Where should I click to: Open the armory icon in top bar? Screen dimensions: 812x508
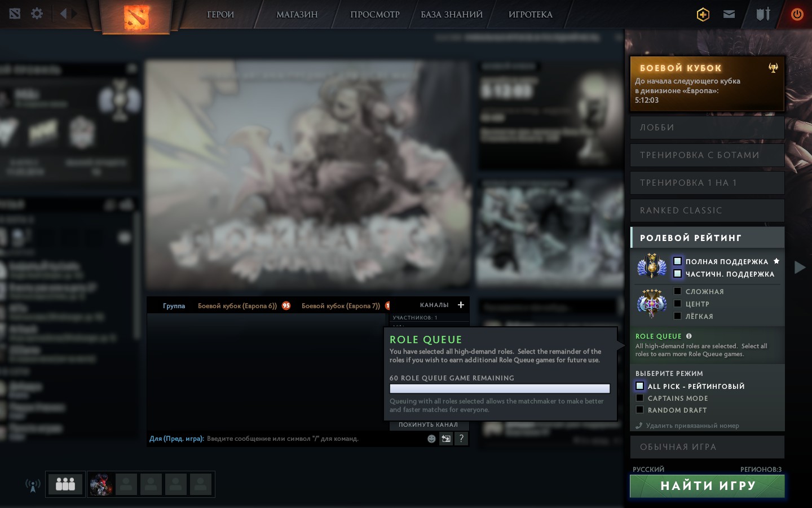763,14
